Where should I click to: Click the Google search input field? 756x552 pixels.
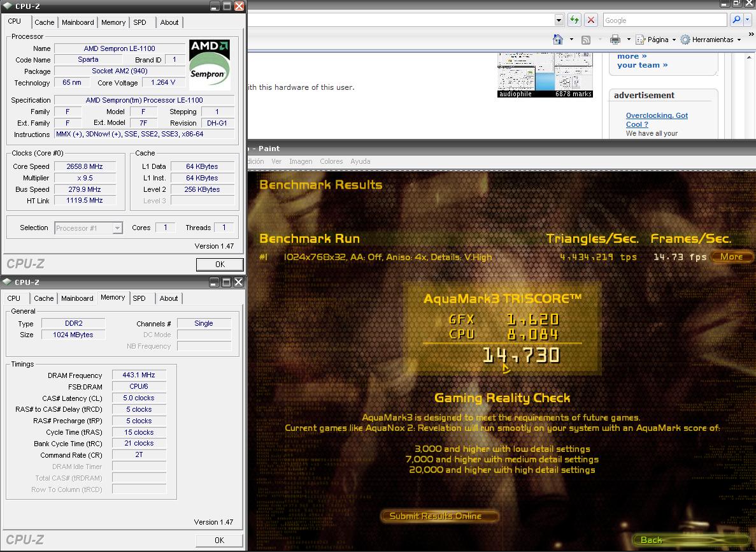(665, 20)
